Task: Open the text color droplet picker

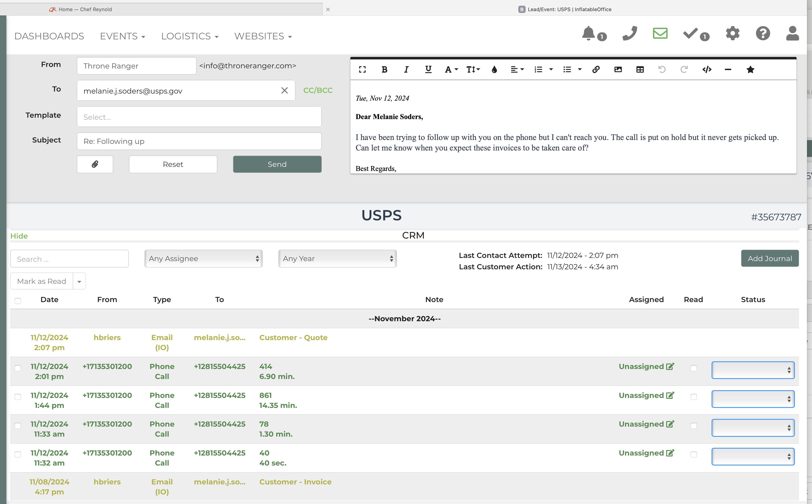Action: point(494,69)
